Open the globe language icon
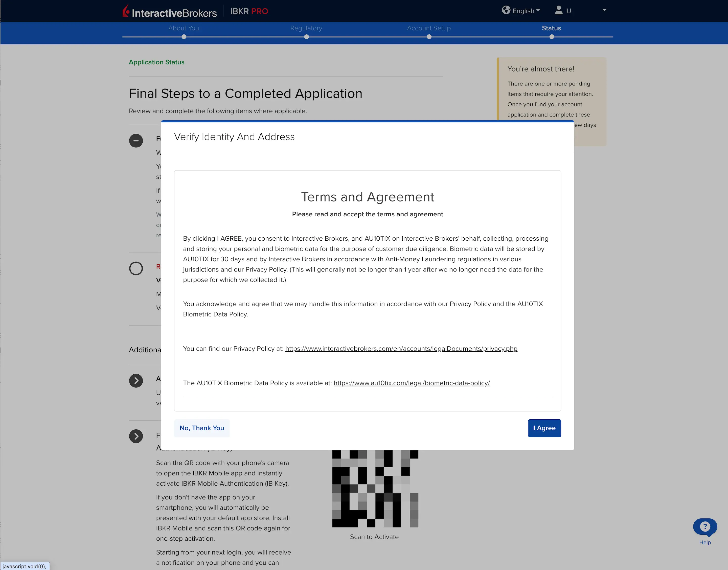The height and width of the screenshot is (570, 728). [x=506, y=10]
